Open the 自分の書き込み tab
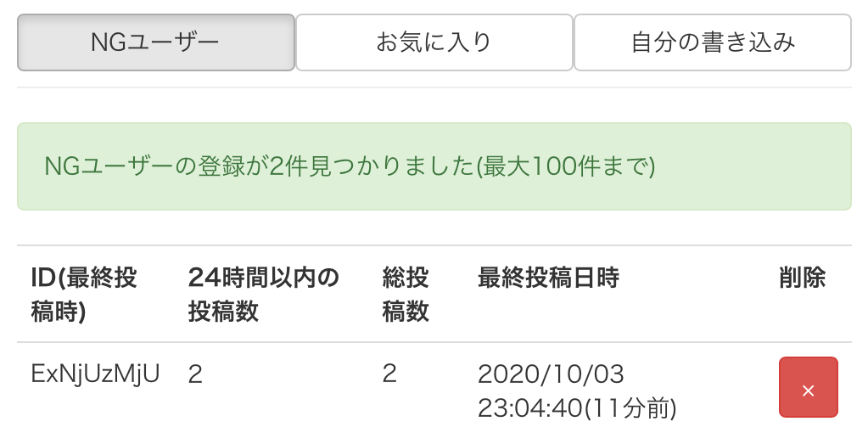Screen dimensions: 868x444 pyautogui.click(x=712, y=42)
